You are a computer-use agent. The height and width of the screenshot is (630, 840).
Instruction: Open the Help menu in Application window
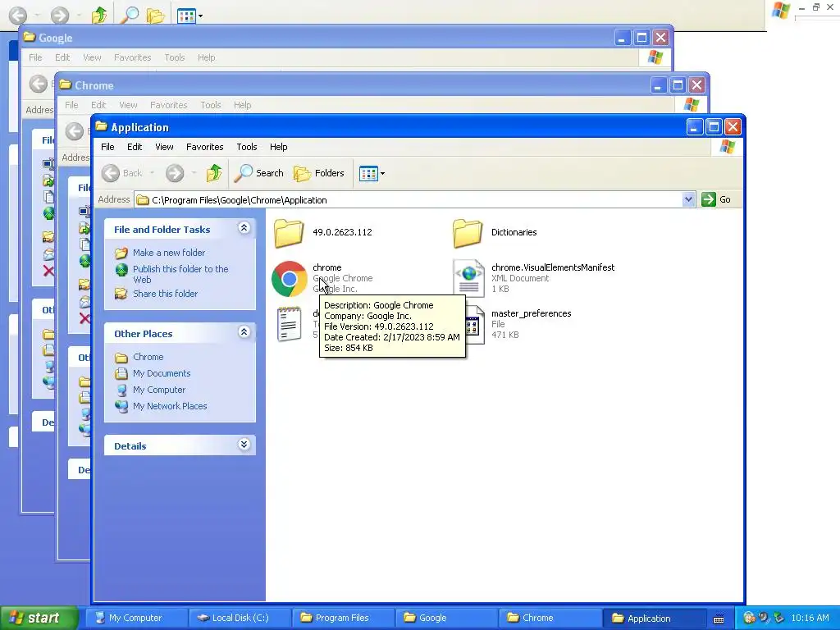279,147
